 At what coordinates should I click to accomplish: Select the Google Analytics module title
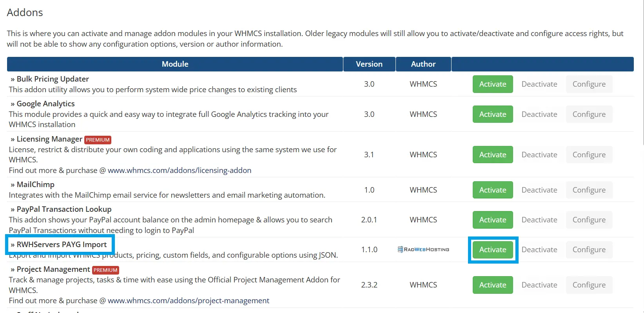(45, 104)
